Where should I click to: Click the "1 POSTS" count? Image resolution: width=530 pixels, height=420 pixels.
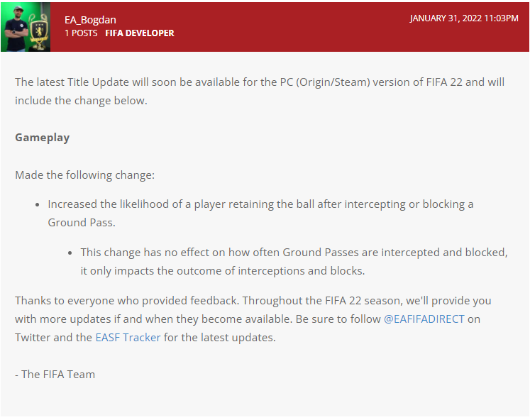(81, 33)
